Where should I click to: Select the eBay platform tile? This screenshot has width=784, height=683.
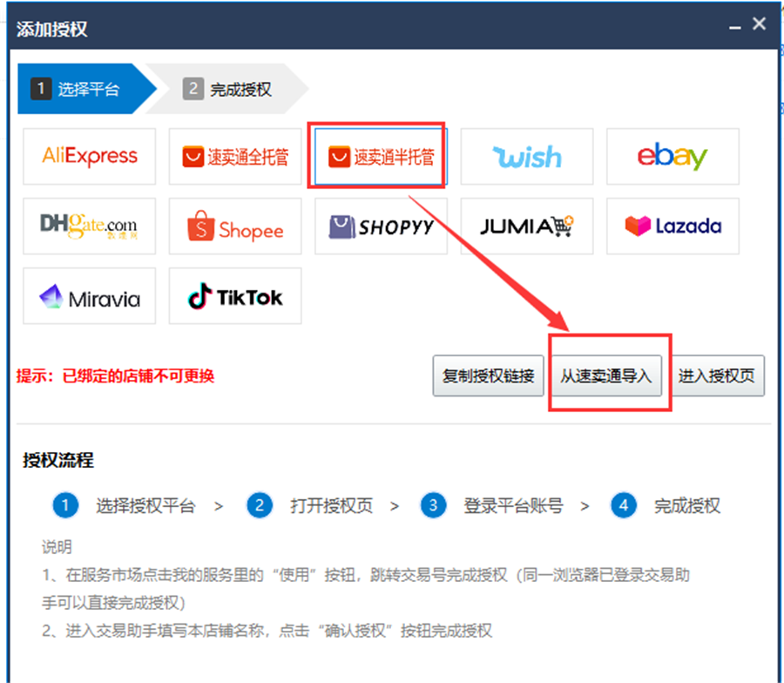[672, 157]
